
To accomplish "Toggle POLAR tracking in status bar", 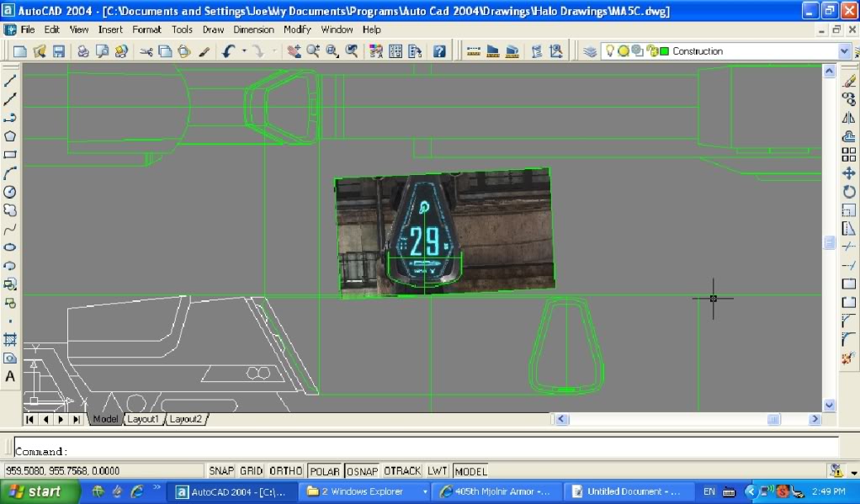I will [325, 471].
